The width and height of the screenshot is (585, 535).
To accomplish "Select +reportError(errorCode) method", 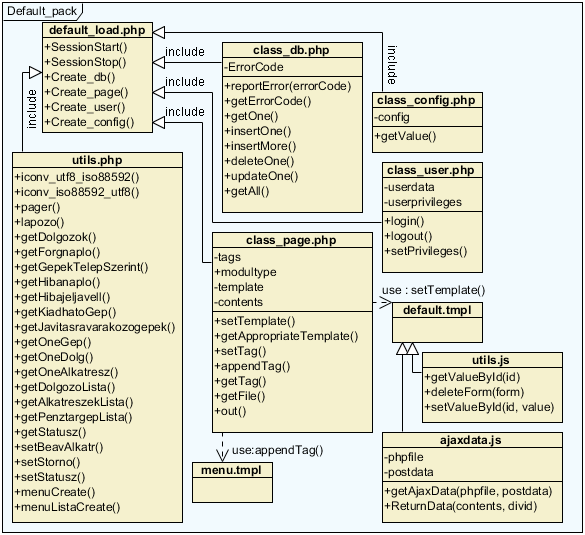I will (x=288, y=86).
